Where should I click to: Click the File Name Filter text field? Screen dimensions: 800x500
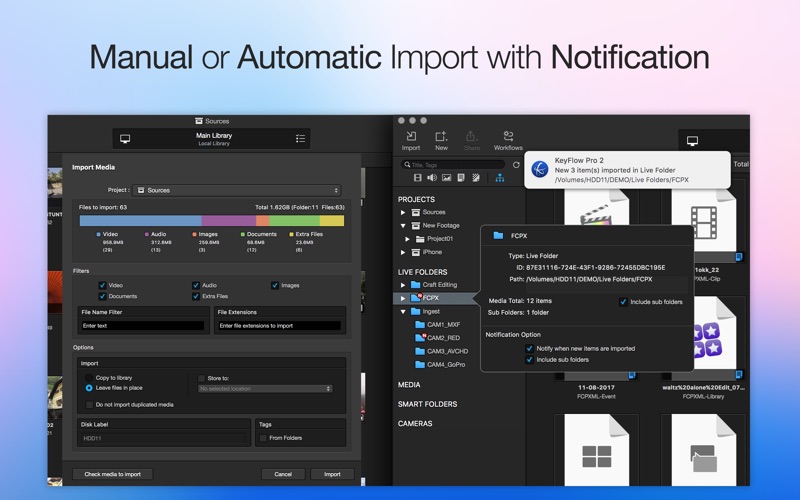click(143, 326)
